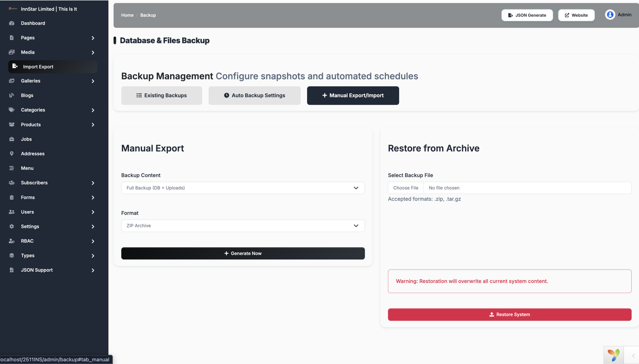Switch to Auto Backup Settings tab
The width and height of the screenshot is (639, 364).
[x=254, y=95]
